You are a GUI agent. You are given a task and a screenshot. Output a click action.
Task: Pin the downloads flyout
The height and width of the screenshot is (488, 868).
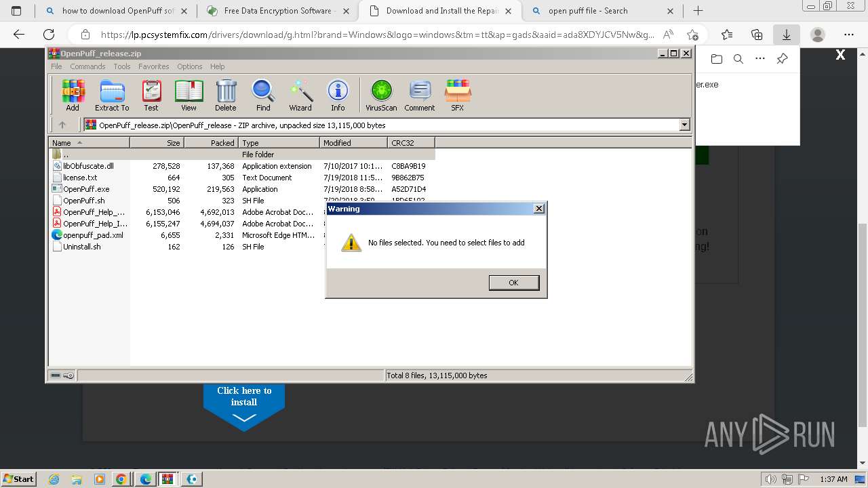pos(782,59)
